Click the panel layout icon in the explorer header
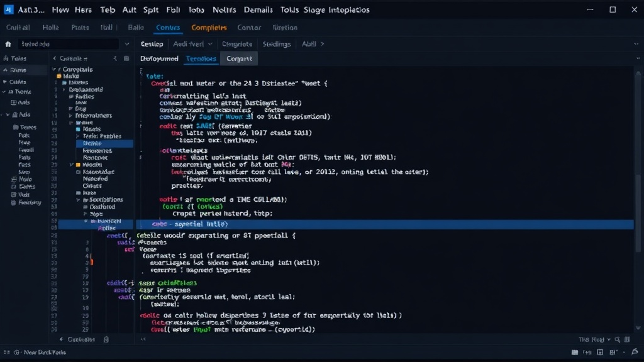 click(126, 58)
